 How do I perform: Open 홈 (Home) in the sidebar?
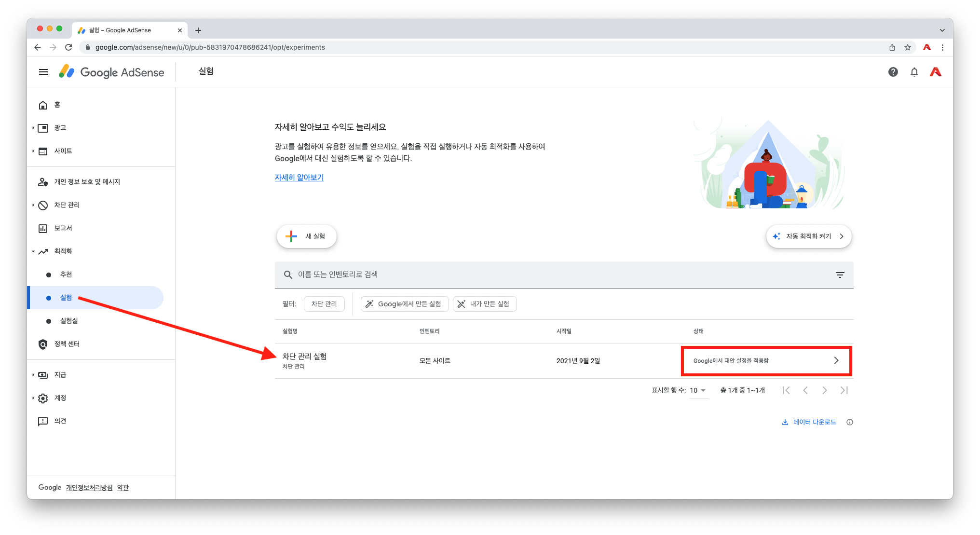pos(57,105)
